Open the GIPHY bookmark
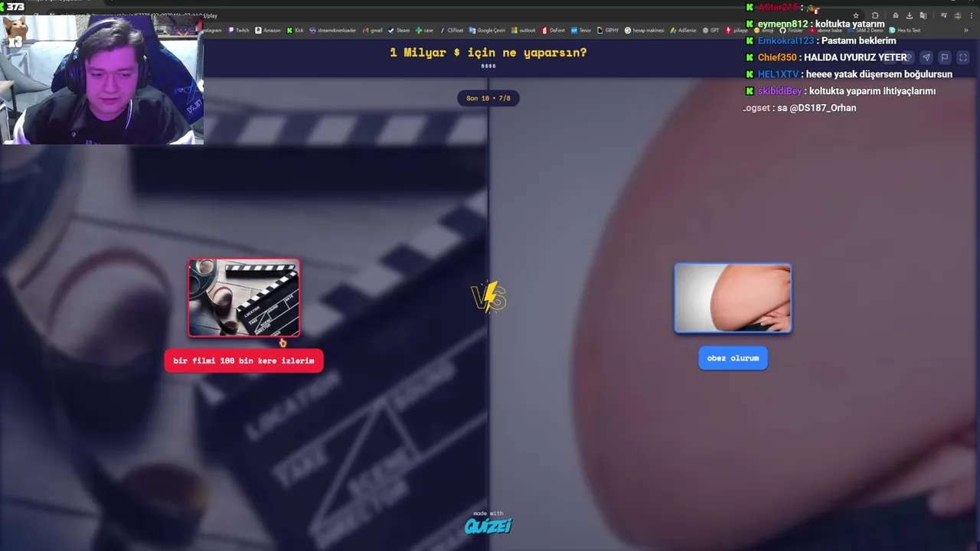Viewport: 980px width, 551px height. pos(607,31)
